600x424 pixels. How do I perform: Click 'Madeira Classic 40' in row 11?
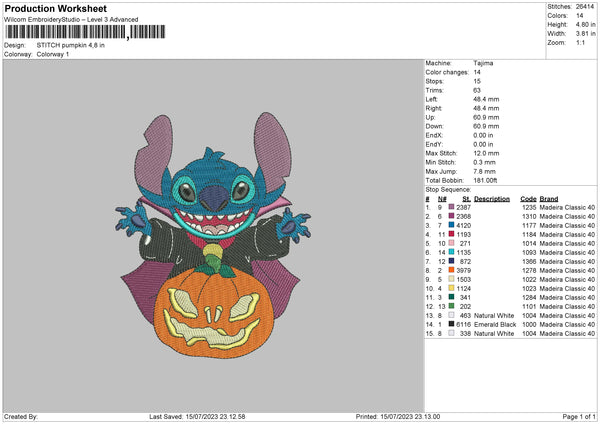coord(567,297)
